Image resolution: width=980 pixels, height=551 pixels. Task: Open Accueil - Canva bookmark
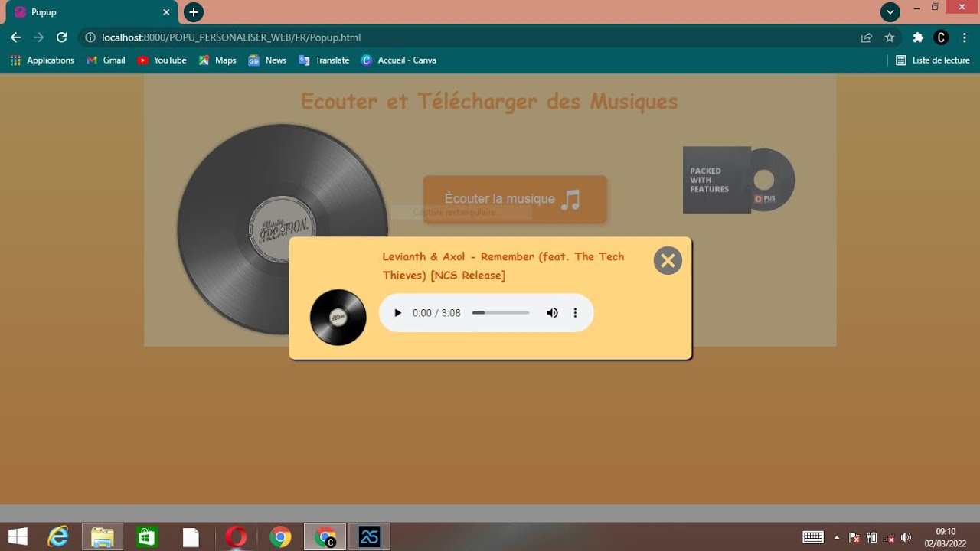coord(398,60)
